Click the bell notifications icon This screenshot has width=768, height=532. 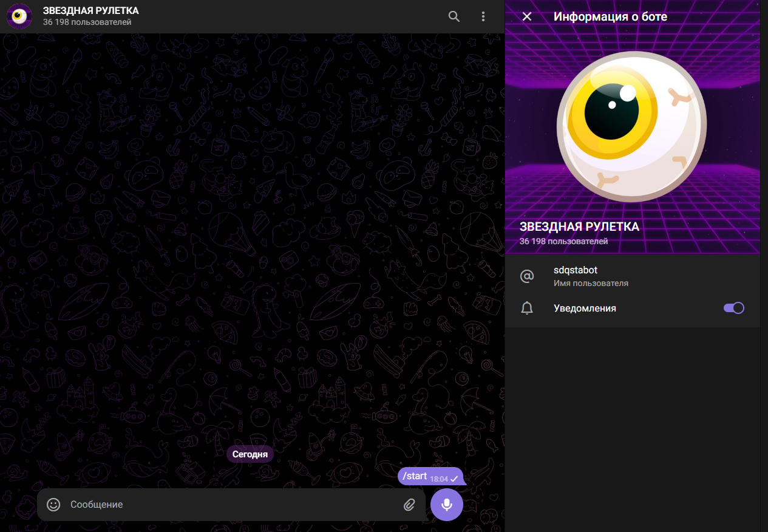[527, 309]
